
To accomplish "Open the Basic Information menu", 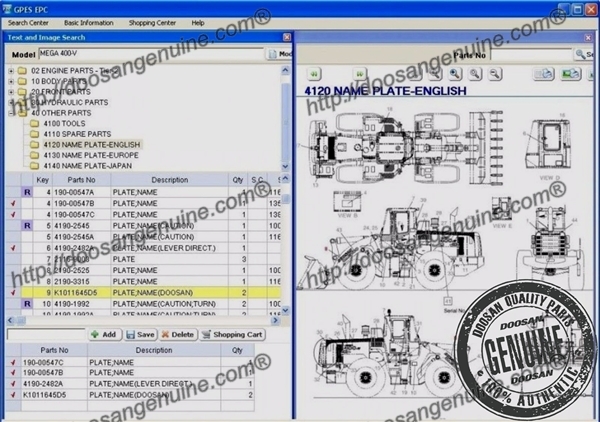I will tap(88, 21).
